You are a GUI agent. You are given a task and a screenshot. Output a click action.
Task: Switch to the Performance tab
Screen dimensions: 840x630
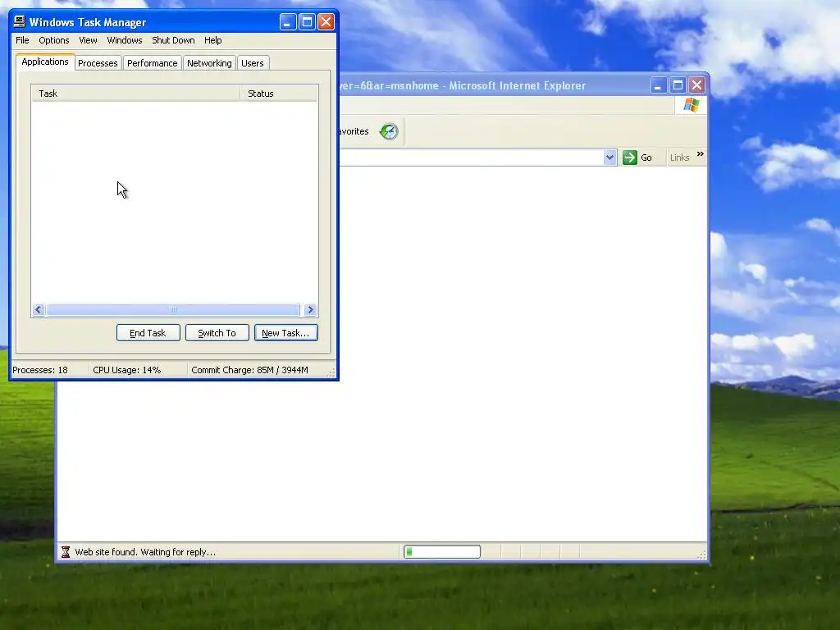152,63
